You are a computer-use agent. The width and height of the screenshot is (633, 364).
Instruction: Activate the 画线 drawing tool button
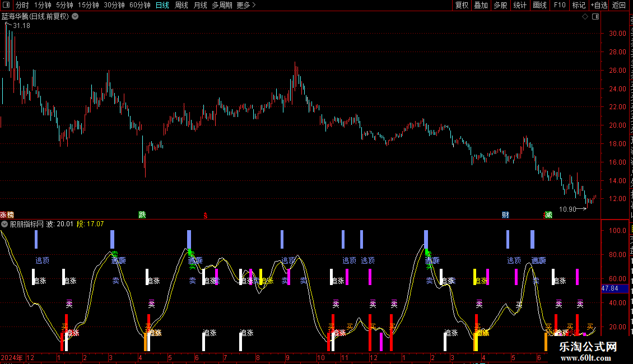539,5
